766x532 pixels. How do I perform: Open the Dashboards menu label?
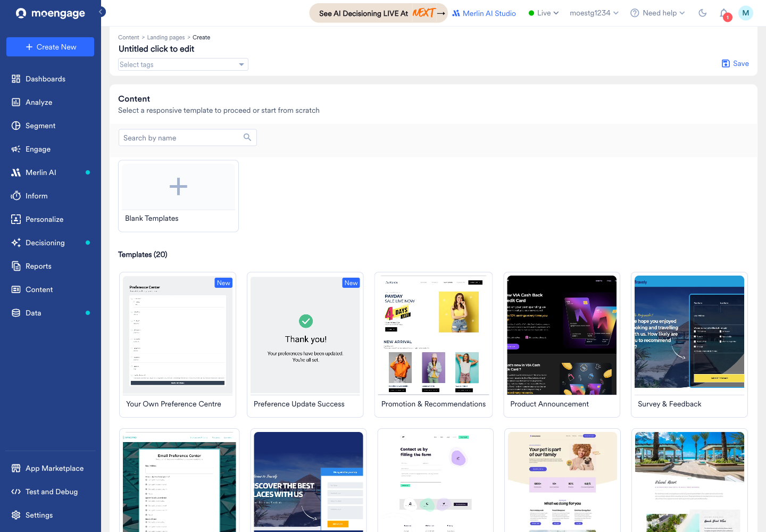point(45,79)
